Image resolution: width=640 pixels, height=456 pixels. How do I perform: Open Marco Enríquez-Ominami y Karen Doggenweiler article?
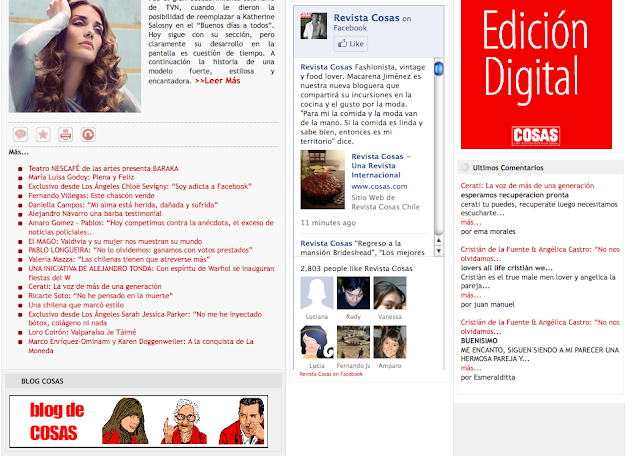(x=141, y=346)
